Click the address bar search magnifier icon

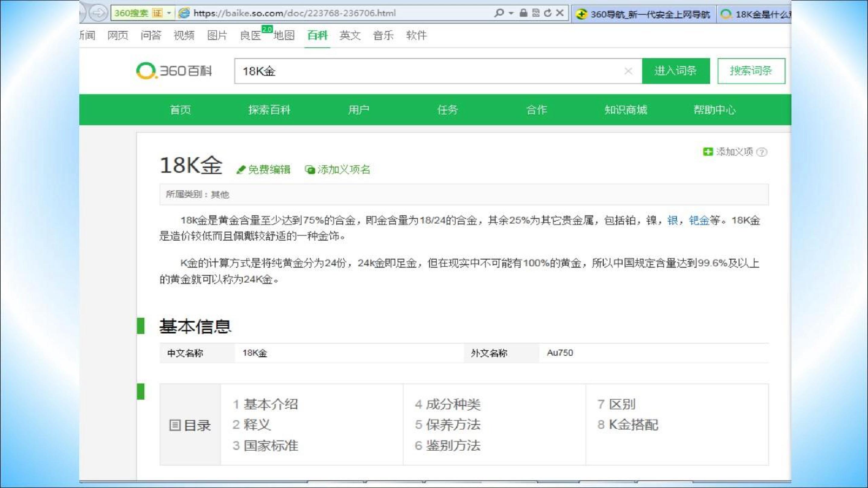point(499,13)
